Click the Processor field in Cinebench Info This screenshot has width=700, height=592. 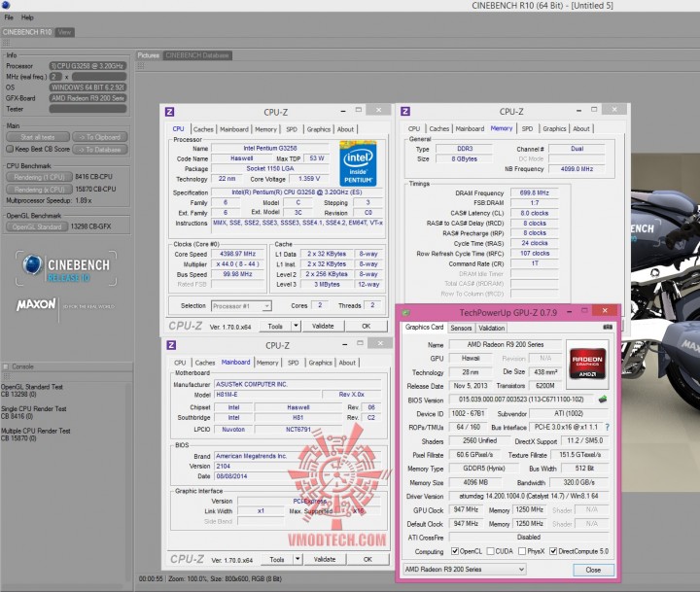click(87, 66)
